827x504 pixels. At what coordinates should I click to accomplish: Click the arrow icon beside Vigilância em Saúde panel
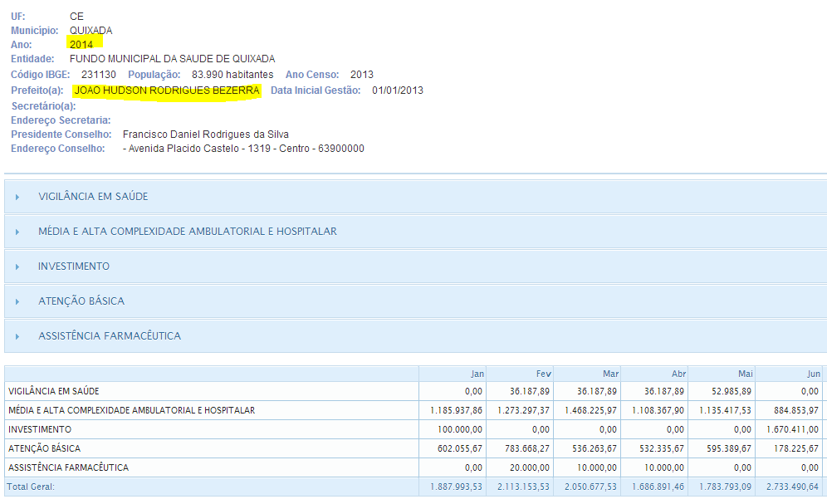coord(17,197)
